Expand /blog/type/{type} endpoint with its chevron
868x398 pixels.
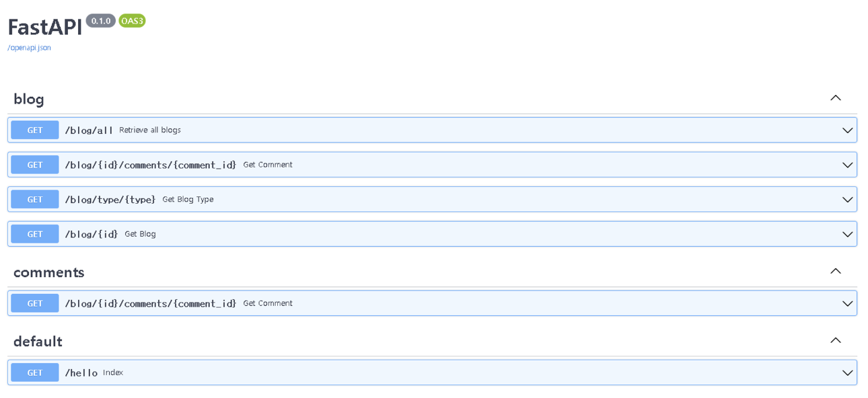847,200
